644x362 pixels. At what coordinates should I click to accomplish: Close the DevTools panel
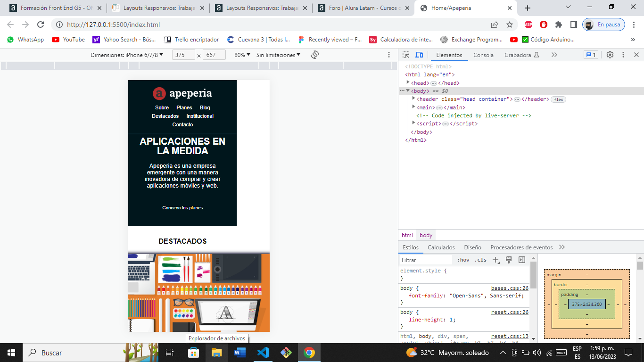pos(636,55)
